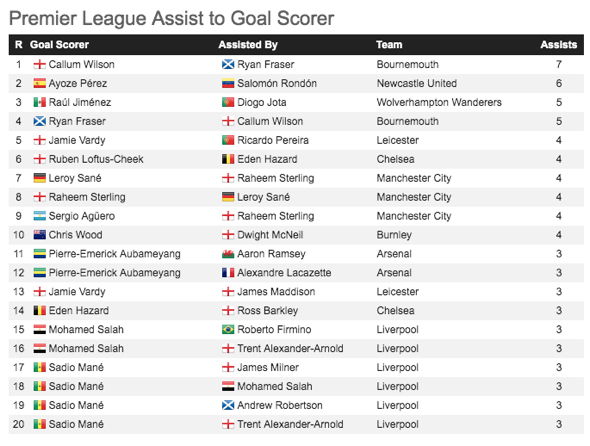Sort by the Goal Scorer column header
The width and height of the screenshot is (590, 446).
pyautogui.click(x=59, y=45)
